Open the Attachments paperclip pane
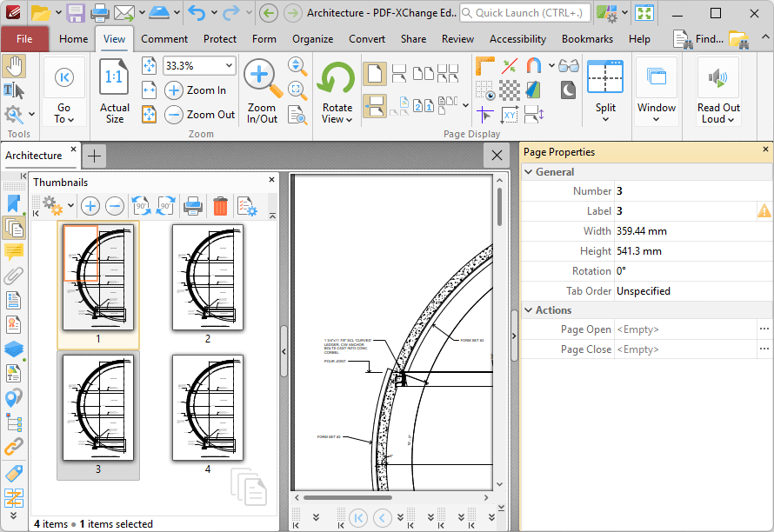Viewport: 774px width, 532px height. click(x=14, y=276)
